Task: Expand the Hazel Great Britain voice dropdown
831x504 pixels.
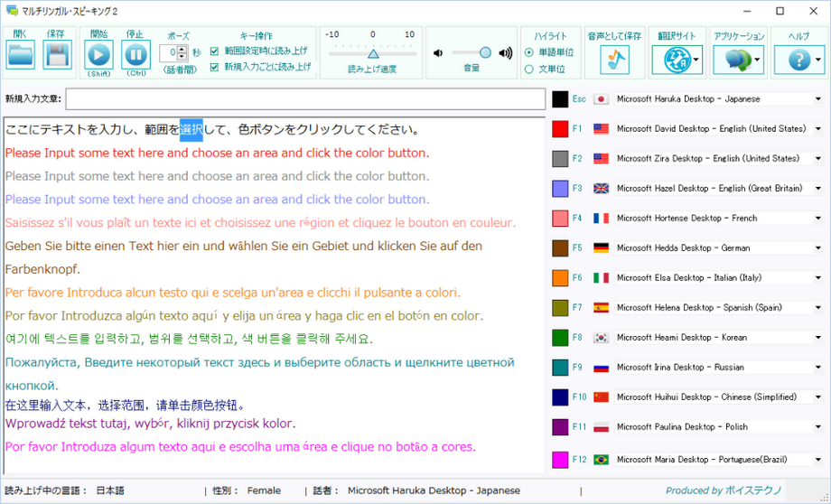Action: [x=817, y=188]
